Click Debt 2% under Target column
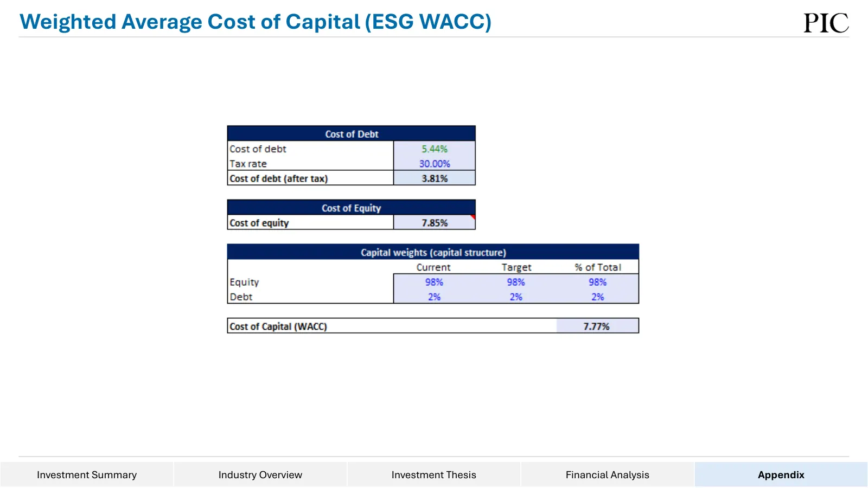Viewport: 868px width, 488px height. (516, 297)
